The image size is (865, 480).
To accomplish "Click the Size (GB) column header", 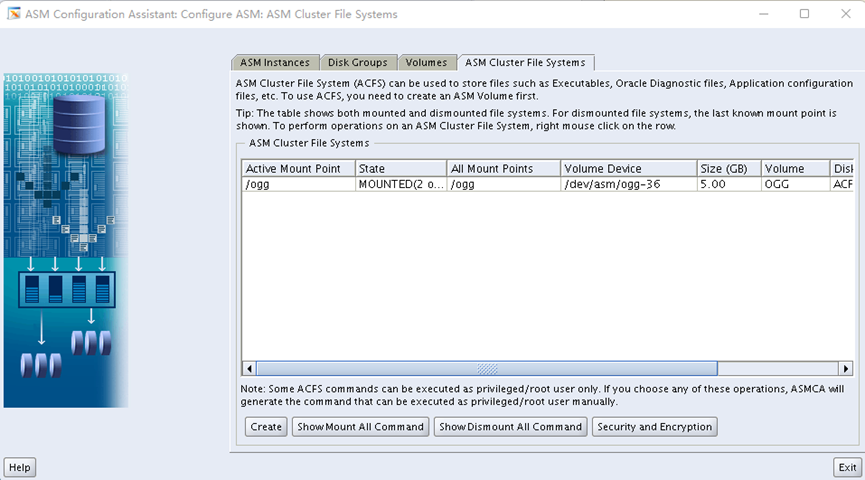I will pyautogui.click(x=729, y=168).
